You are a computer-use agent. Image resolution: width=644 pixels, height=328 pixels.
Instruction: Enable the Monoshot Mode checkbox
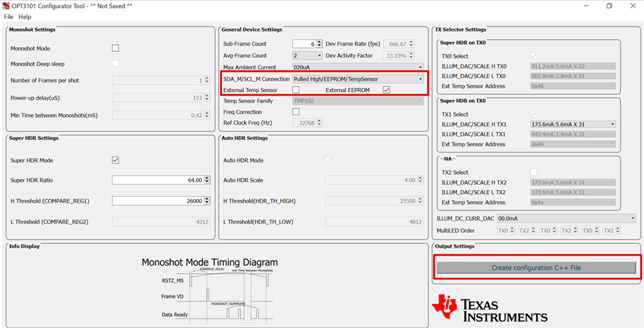[115, 49]
